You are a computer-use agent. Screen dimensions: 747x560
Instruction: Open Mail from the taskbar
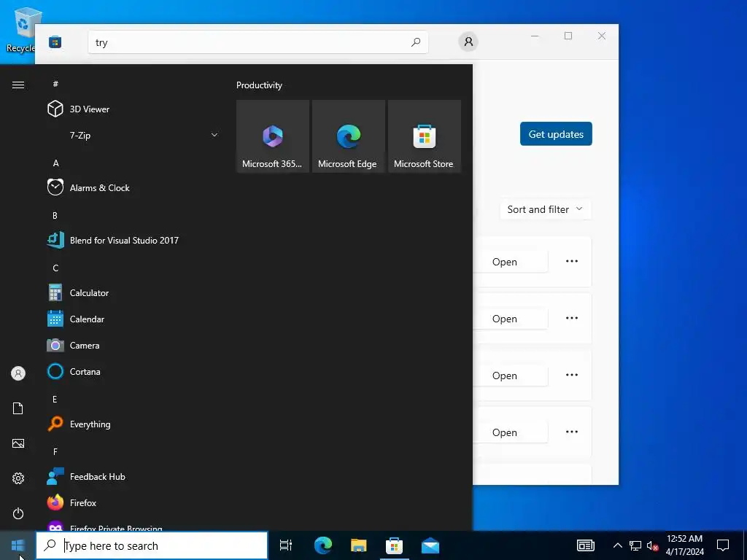point(430,545)
